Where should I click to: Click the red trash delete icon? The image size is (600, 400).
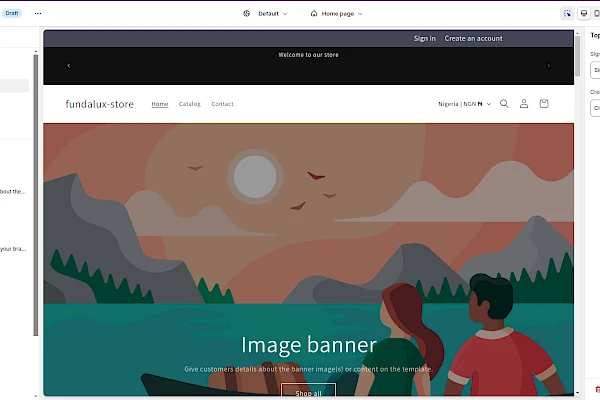[597, 388]
